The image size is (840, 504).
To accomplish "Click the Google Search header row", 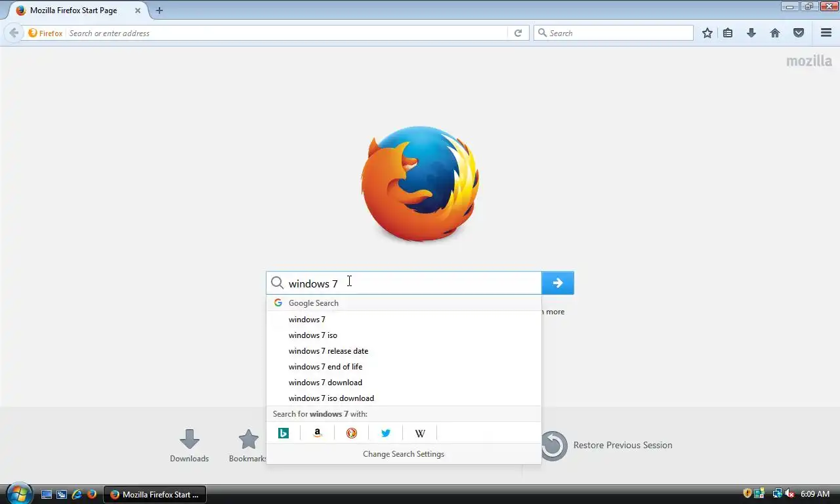I will (x=404, y=303).
